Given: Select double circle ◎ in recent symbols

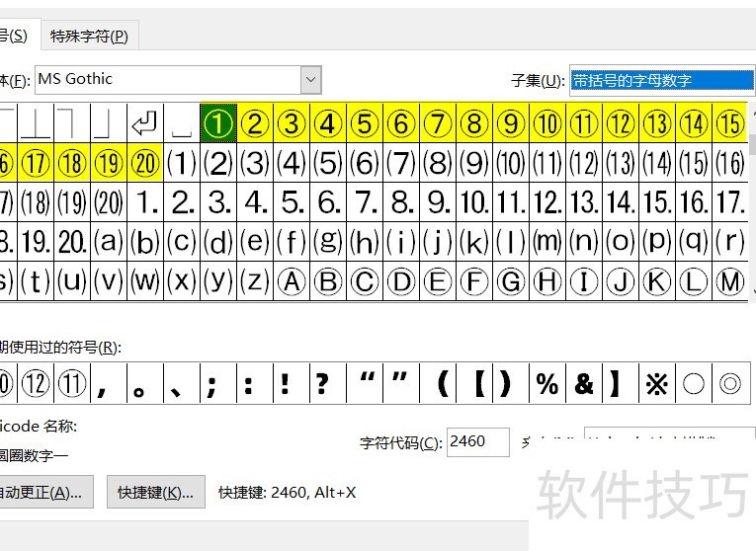Looking at the screenshot, I should click(x=730, y=384).
